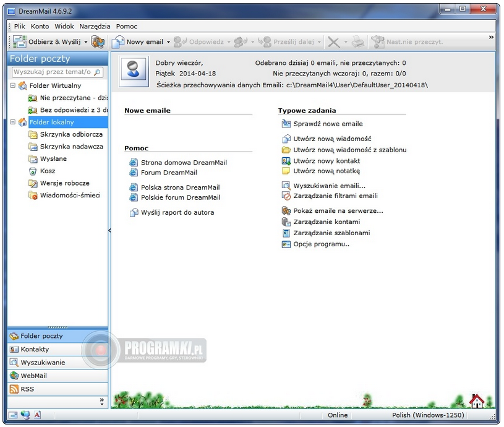Viewport: 504px width, 427px height.
Task: Click the Nowy email icon
Action: [x=118, y=42]
